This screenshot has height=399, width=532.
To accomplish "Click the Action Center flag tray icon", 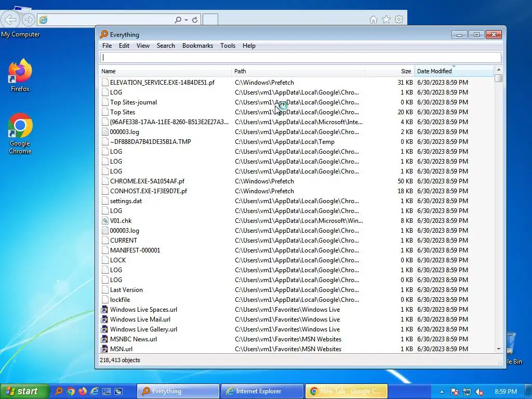I will [455, 392].
